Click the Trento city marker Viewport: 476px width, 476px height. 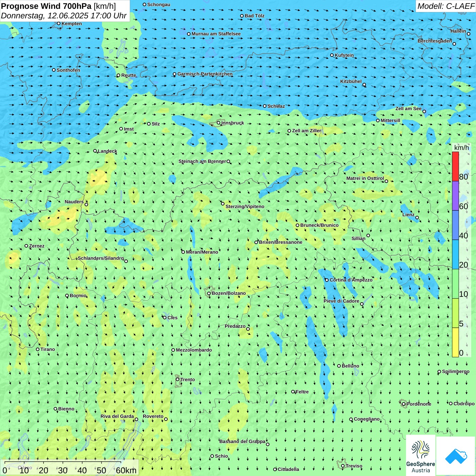pyautogui.click(x=177, y=379)
